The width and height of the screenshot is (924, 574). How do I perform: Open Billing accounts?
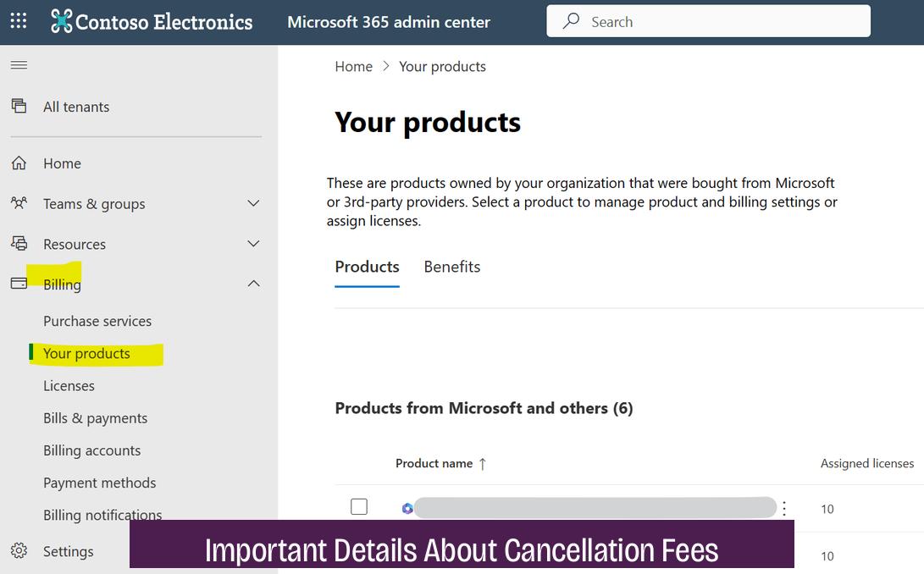click(x=92, y=451)
